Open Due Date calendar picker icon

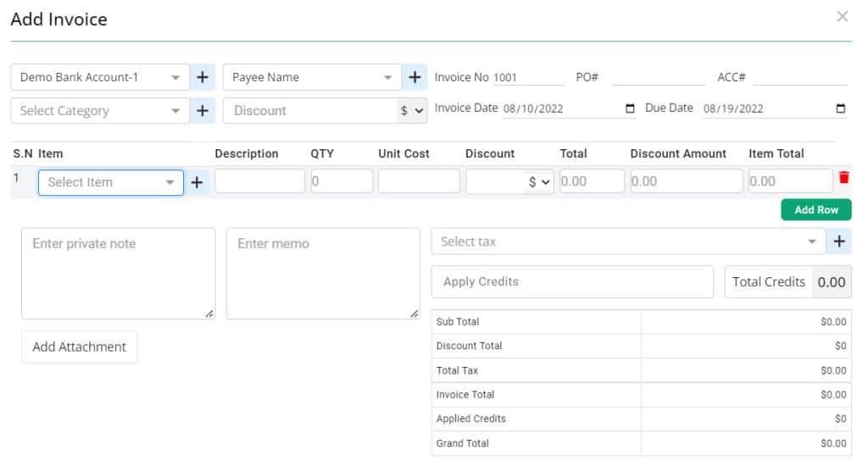(840, 108)
